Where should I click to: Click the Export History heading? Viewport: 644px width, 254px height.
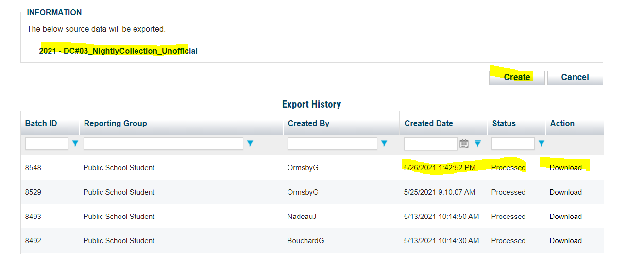tap(312, 104)
